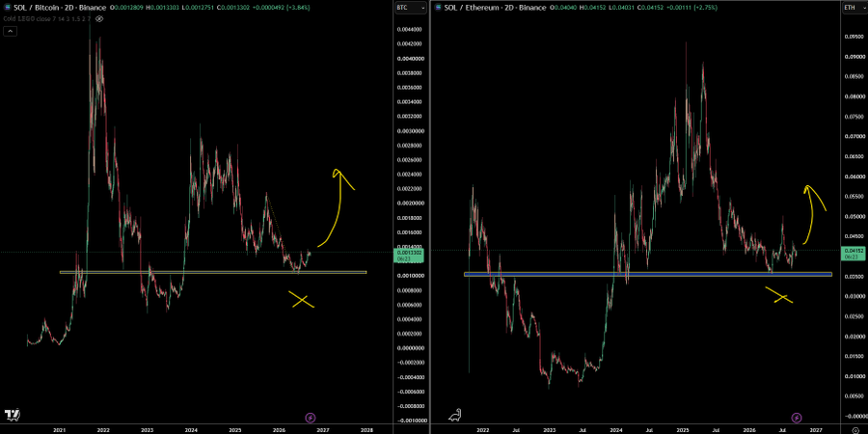Collapse the indicator legend with the chevron button

coord(10,32)
